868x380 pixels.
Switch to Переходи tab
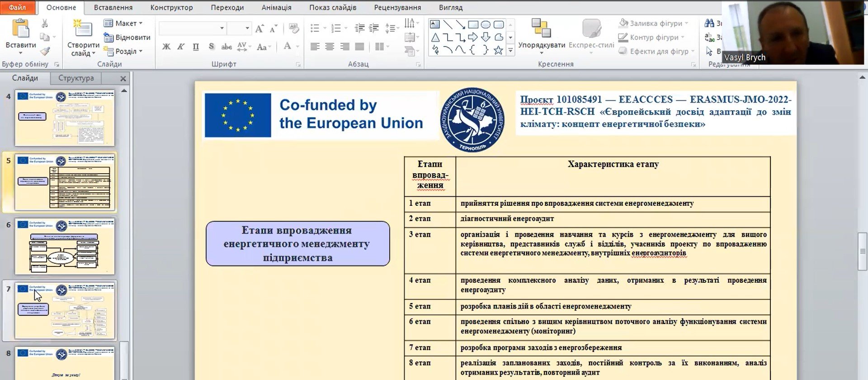(x=227, y=7)
